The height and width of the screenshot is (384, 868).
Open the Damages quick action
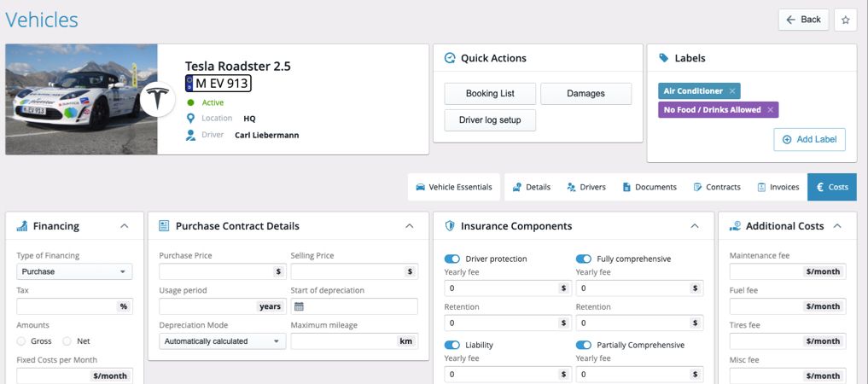pos(585,94)
